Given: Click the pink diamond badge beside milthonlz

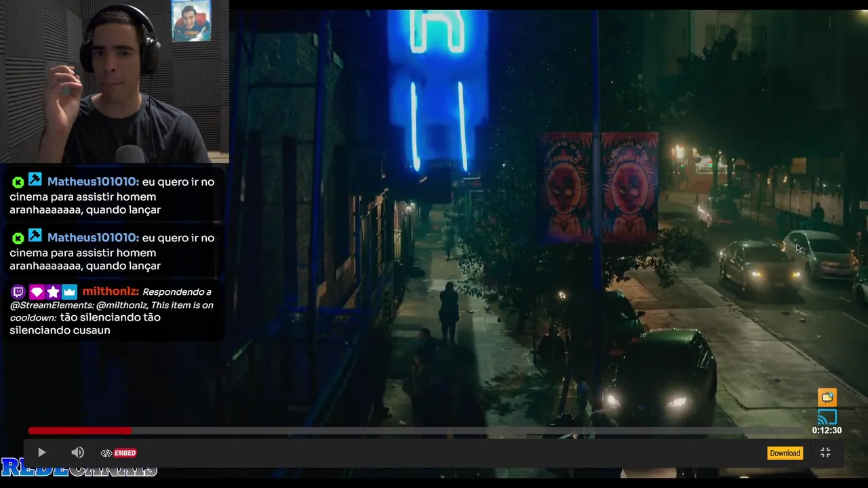Looking at the screenshot, I should coord(36,292).
